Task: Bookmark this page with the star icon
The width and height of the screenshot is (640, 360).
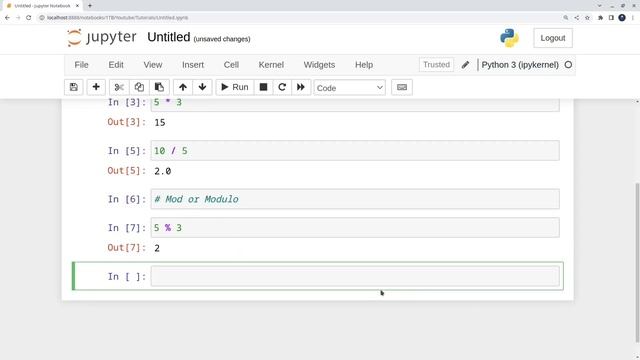Action: [x=587, y=18]
